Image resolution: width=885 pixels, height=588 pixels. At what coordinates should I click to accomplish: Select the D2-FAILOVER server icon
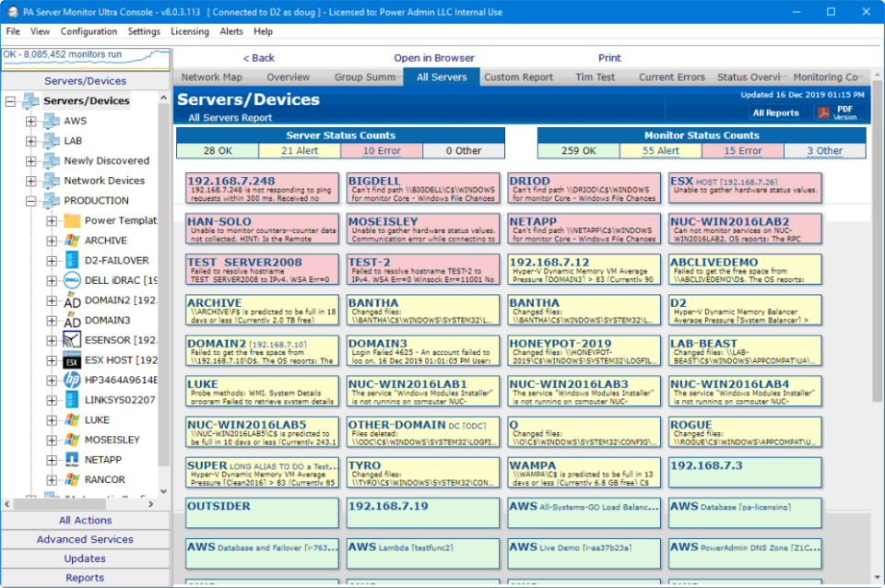[x=71, y=258]
